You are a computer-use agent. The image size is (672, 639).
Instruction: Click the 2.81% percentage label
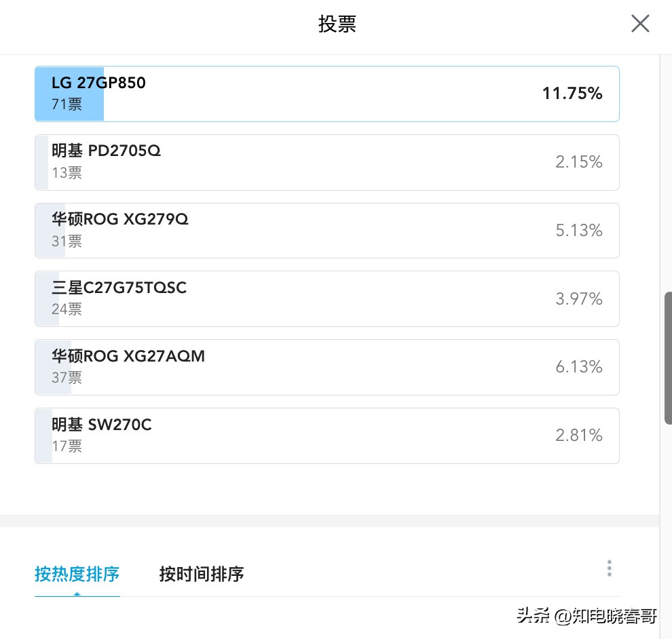point(578,435)
